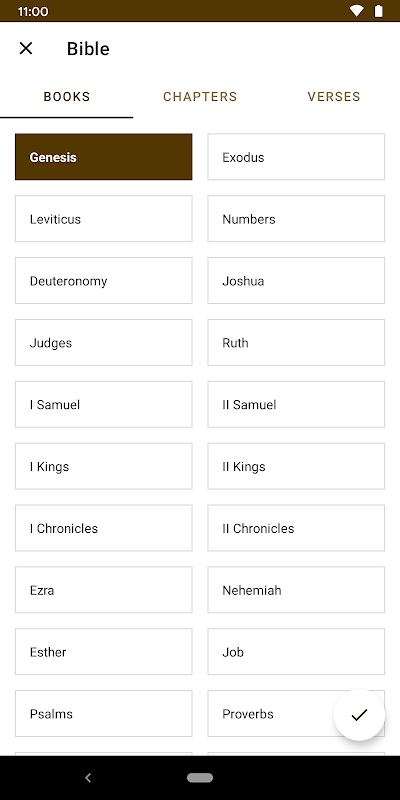Switch to the Chapters tab
The height and width of the screenshot is (800, 400).
point(200,96)
